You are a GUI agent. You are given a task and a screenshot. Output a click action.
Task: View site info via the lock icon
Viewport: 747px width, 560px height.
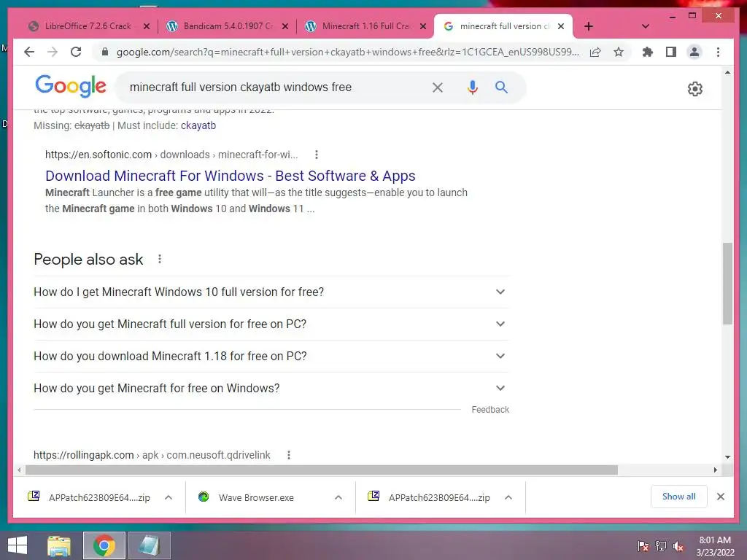[105, 52]
